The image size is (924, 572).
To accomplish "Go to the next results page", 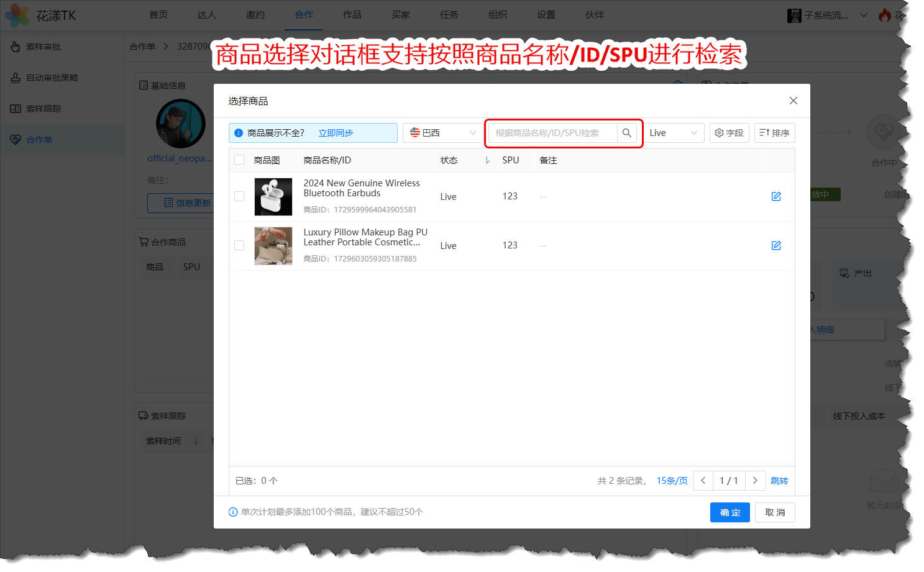I will [755, 481].
